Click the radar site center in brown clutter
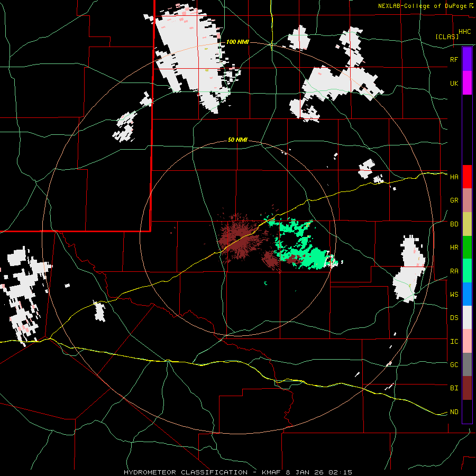The height and width of the screenshot is (476, 476). [239, 237]
